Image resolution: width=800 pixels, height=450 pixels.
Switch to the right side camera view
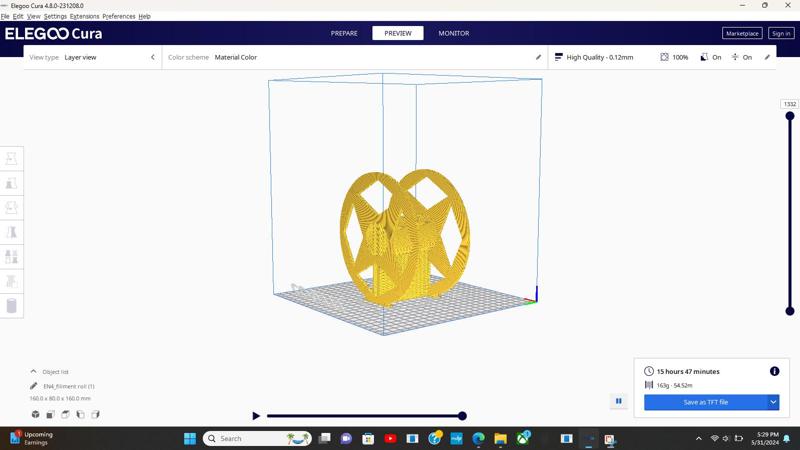click(95, 414)
